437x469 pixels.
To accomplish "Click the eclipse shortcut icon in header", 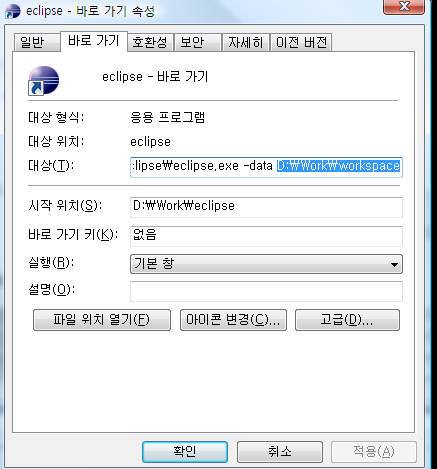I will (43, 80).
